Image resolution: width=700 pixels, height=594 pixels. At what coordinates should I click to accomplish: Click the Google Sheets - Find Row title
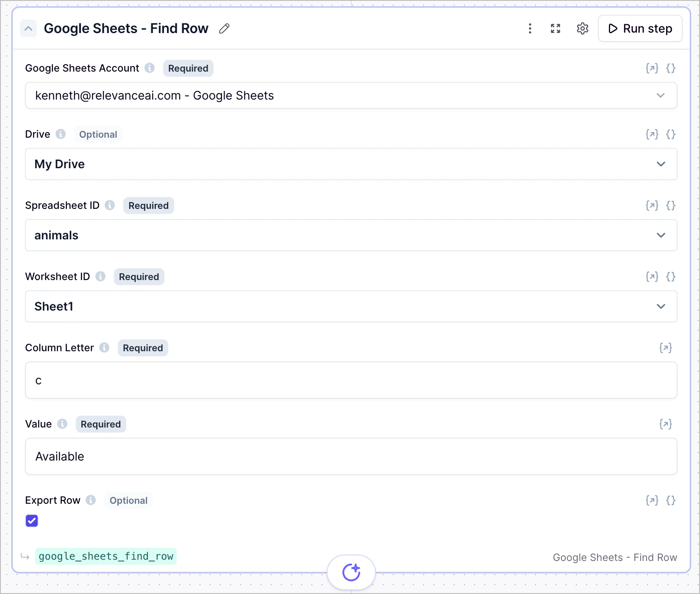pyautogui.click(x=126, y=28)
